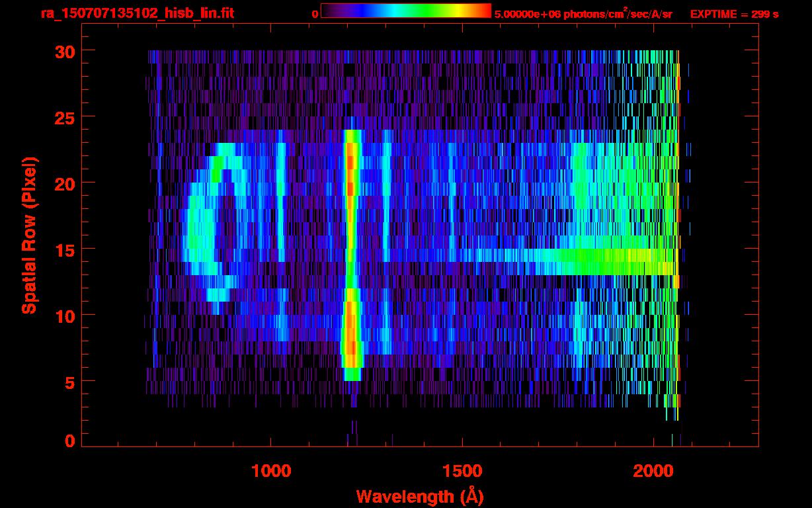Click the 1500 wavelength tick label
The height and width of the screenshot is (508, 812).
tap(462, 471)
